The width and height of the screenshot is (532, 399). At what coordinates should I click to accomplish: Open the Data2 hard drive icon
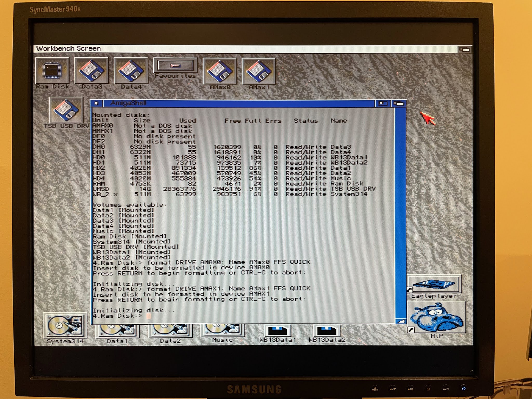click(170, 330)
